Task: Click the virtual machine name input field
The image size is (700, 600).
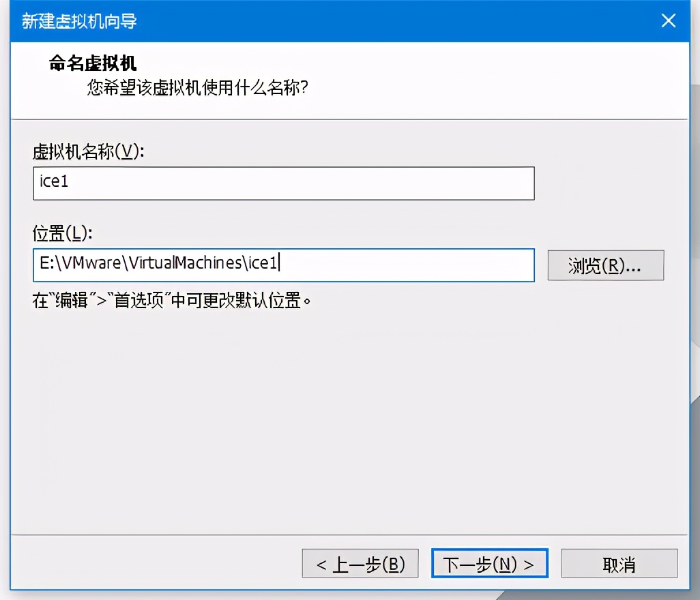Action: (x=283, y=183)
